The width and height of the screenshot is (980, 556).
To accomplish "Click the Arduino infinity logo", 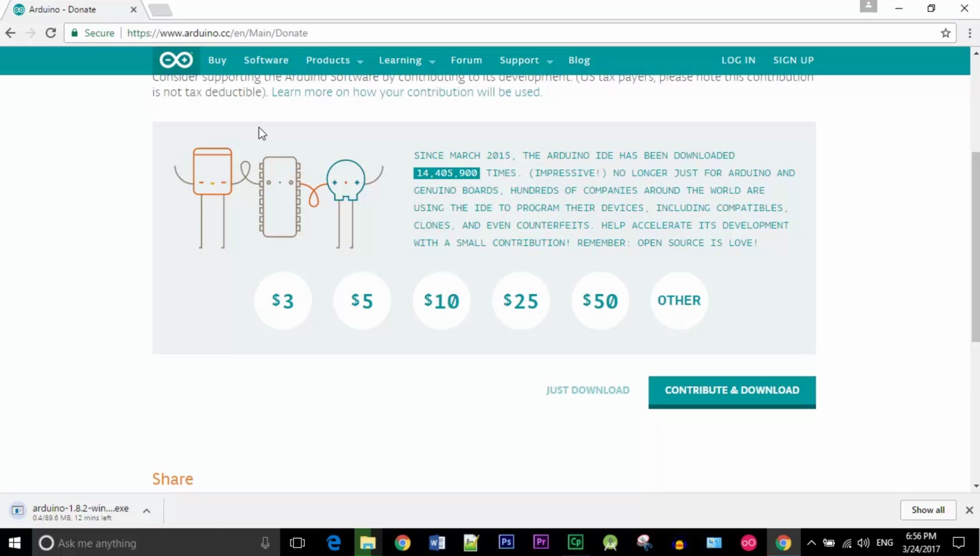I will (176, 60).
